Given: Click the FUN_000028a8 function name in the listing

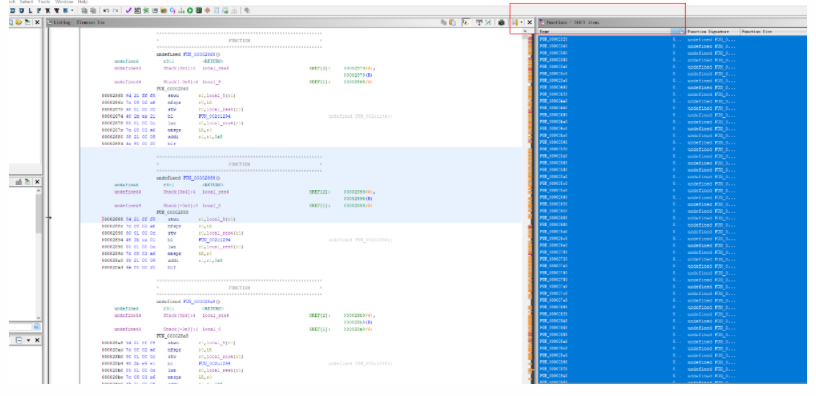Looking at the screenshot, I should [200, 302].
